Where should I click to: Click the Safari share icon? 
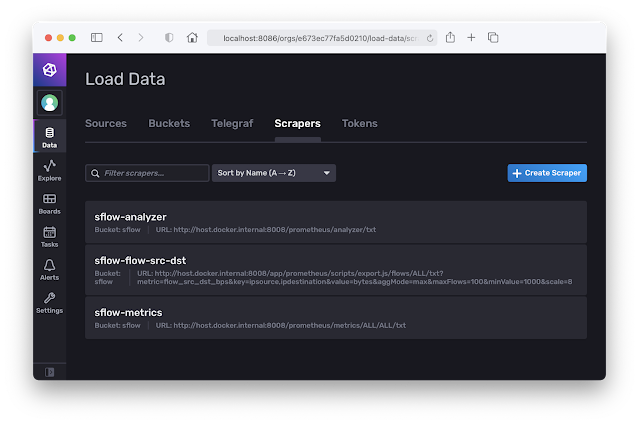point(450,37)
